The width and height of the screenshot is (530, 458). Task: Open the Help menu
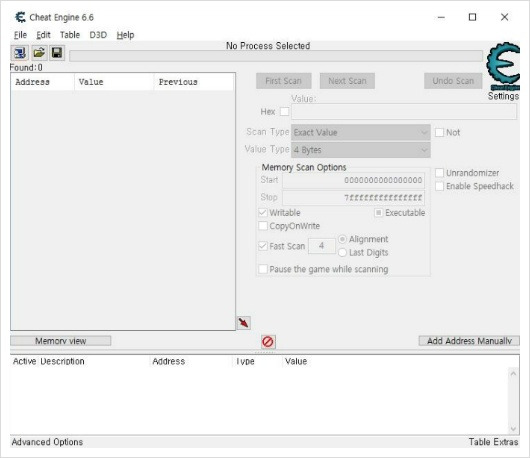coord(125,35)
